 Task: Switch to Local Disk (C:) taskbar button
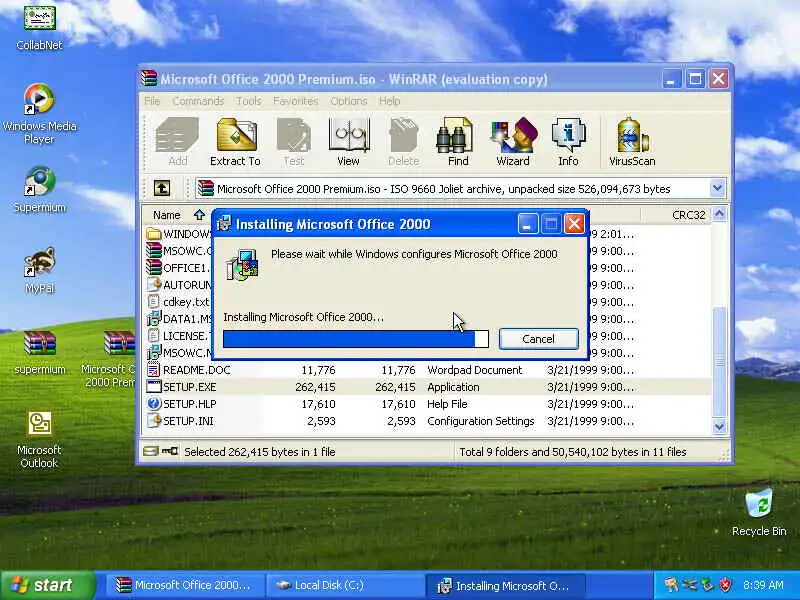[x=344, y=585]
